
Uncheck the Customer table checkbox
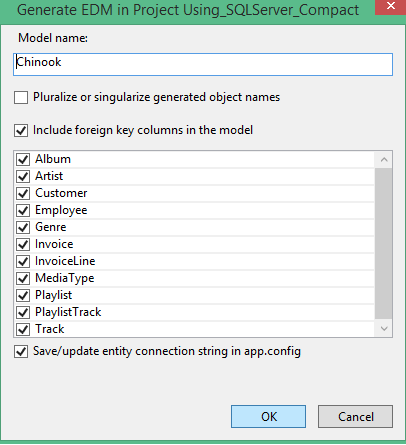click(x=23, y=193)
